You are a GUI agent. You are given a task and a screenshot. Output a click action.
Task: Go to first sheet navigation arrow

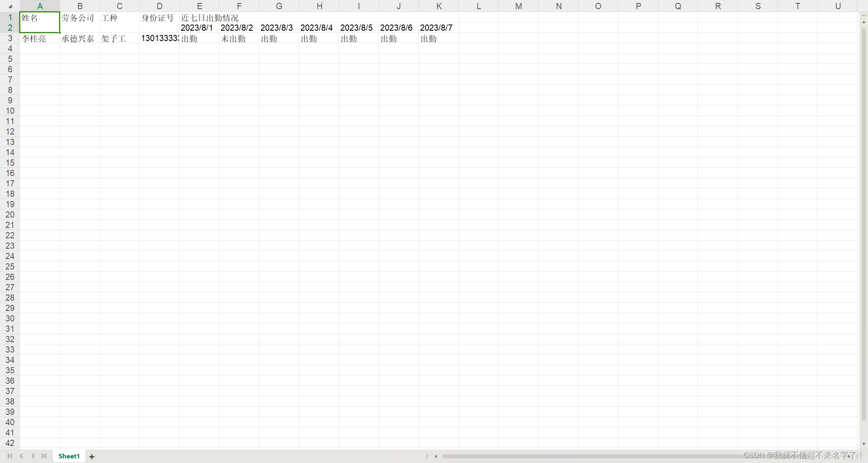(10, 456)
